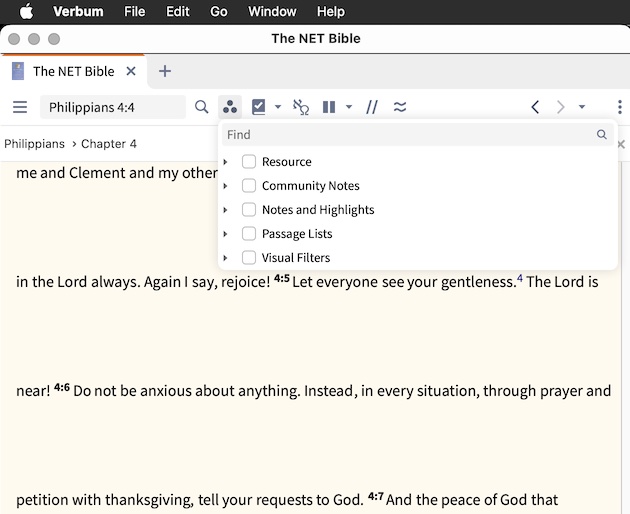
Task: Open the panel menu hamburger icon
Action: point(20,107)
